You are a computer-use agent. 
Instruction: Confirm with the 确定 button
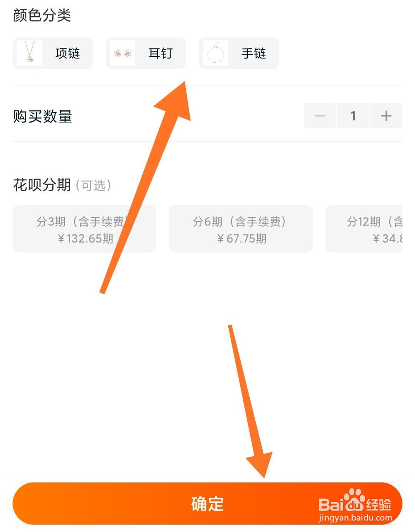tap(207, 503)
